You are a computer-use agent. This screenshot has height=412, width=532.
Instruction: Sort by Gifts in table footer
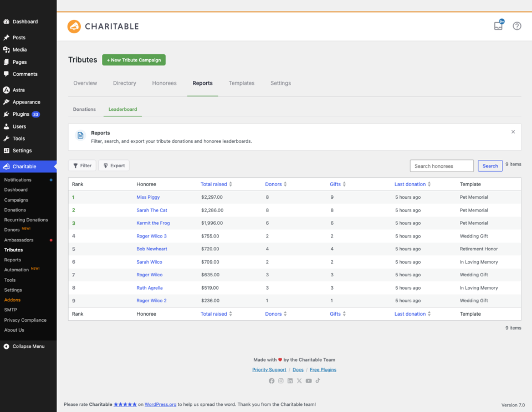(337, 313)
